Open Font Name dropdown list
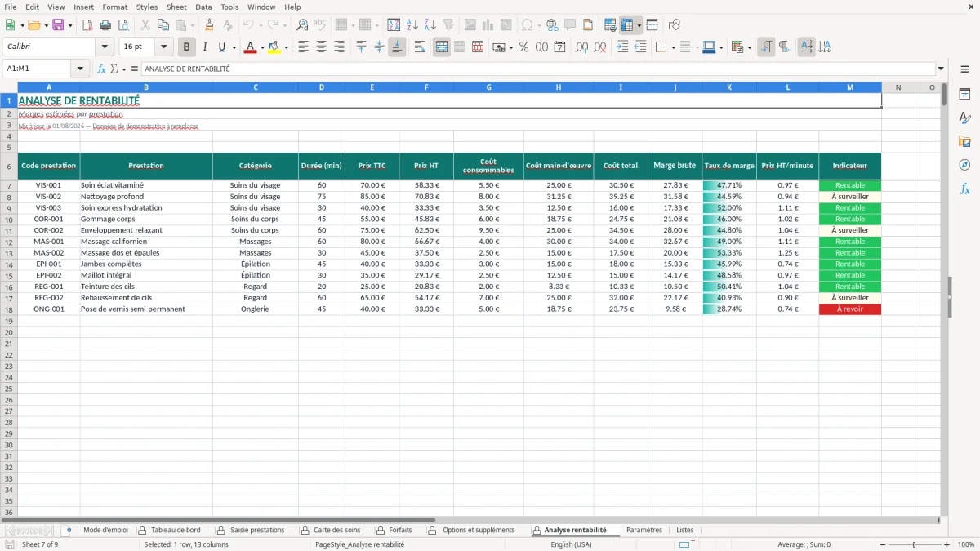 [x=104, y=47]
